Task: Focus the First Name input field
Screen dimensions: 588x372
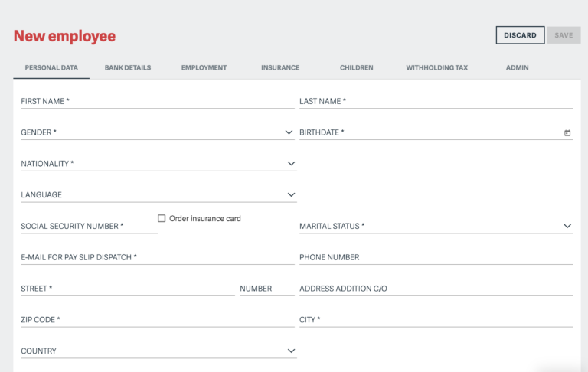Action: [157, 101]
